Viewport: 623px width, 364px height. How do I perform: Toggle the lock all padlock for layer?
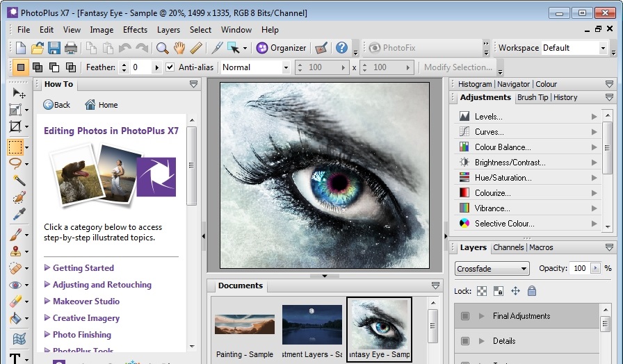point(532,291)
